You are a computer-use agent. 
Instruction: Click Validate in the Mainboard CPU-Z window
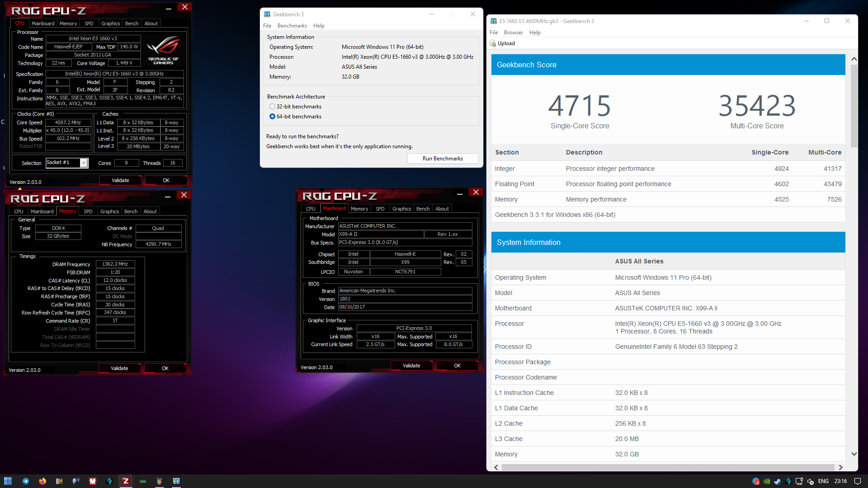pos(411,366)
